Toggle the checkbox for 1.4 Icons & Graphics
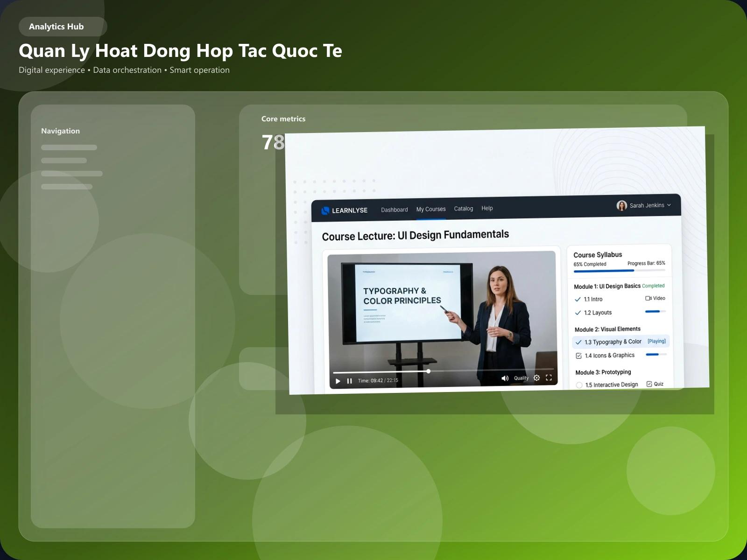747x560 pixels. coord(579,356)
